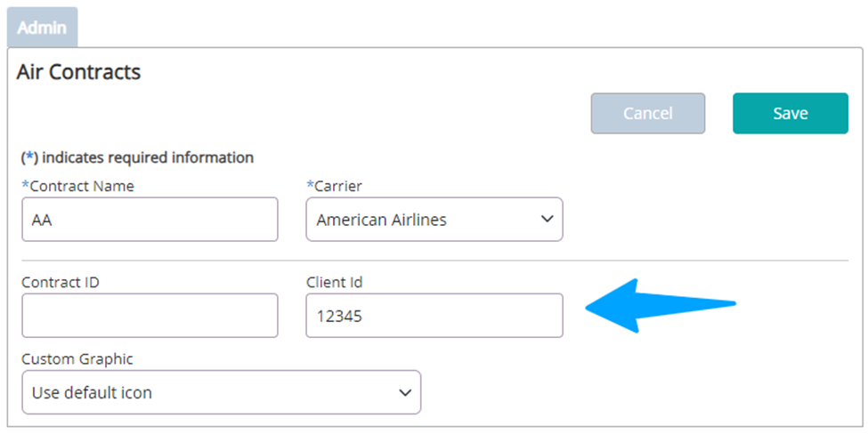Viewport: 868px width, 434px height.
Task: Open the Use default icon dropdown
Action: click(222, 392)
